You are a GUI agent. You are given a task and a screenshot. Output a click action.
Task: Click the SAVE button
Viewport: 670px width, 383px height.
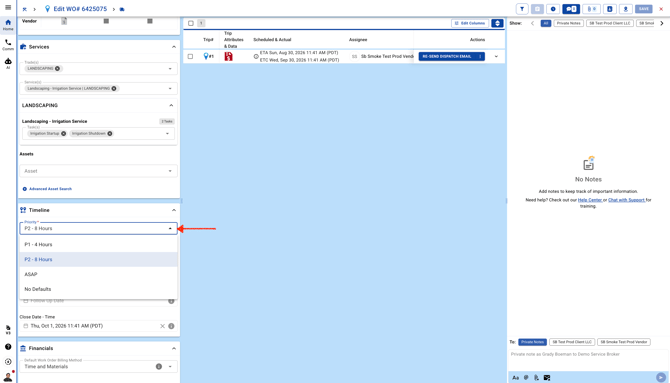click(x=644, y=9)
